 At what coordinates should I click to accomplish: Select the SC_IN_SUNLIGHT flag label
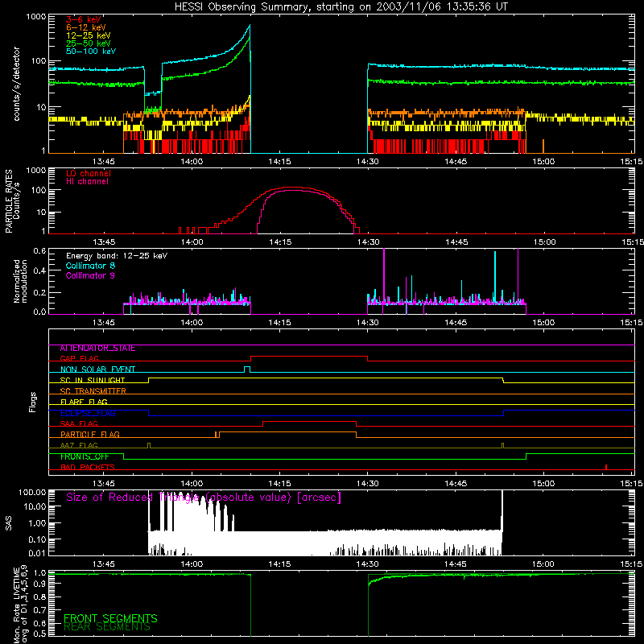[x=93, y=380]
